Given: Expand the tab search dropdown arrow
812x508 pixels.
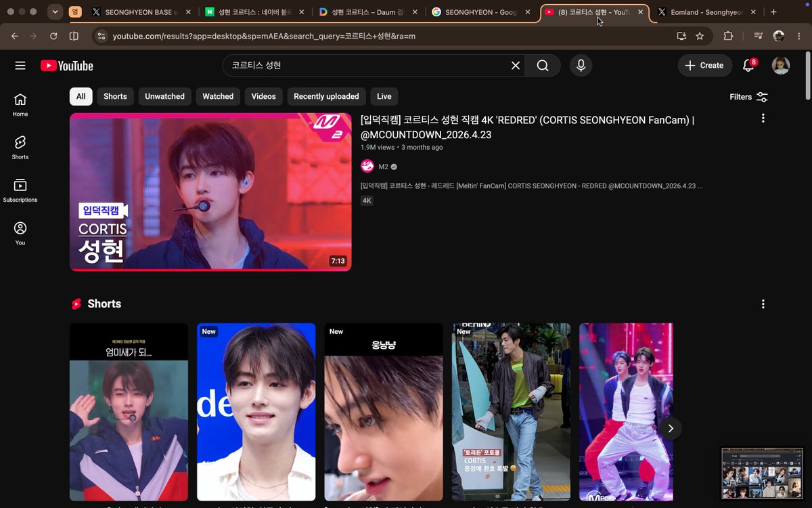Looking at the screenshot, I should tap(55, 12).
